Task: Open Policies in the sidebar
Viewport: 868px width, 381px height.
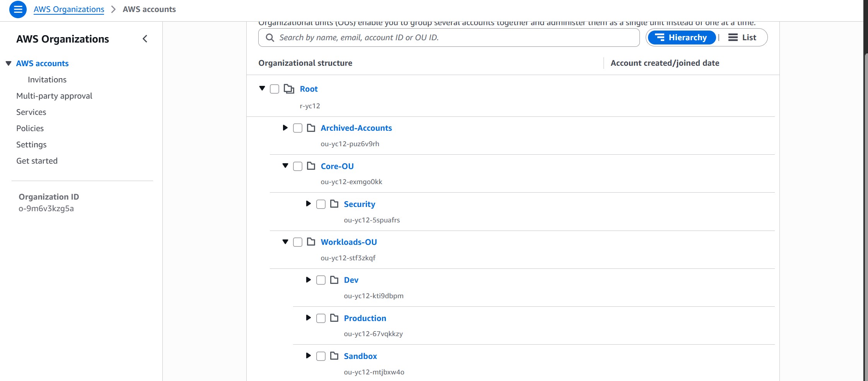Action: (x=30, y=128)
